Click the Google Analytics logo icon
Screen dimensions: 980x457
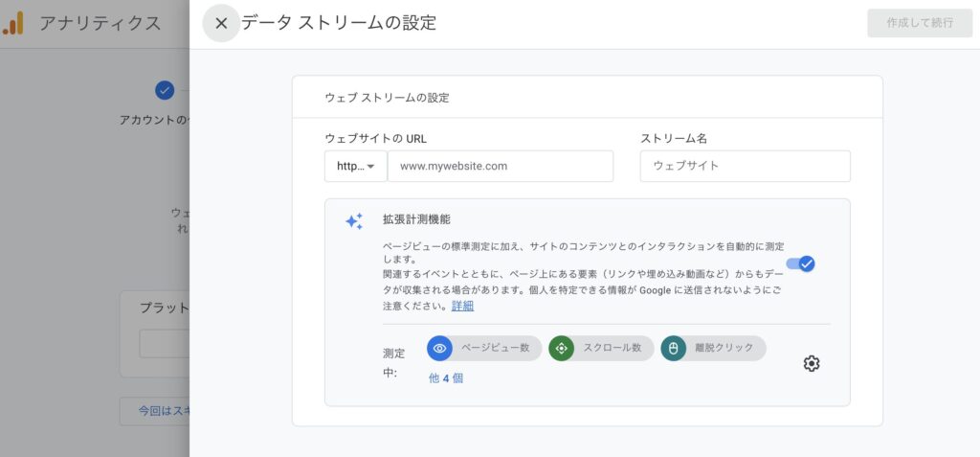tap(12, 23)
